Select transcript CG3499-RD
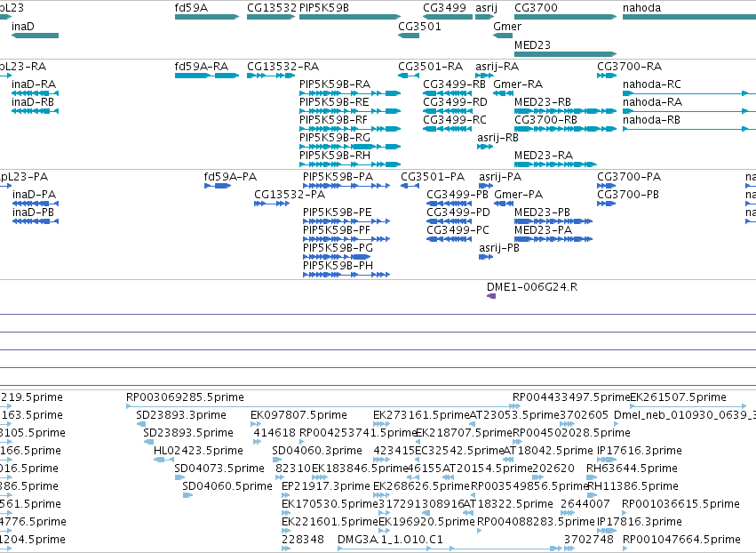756x553 pixels. pos(448,111)
